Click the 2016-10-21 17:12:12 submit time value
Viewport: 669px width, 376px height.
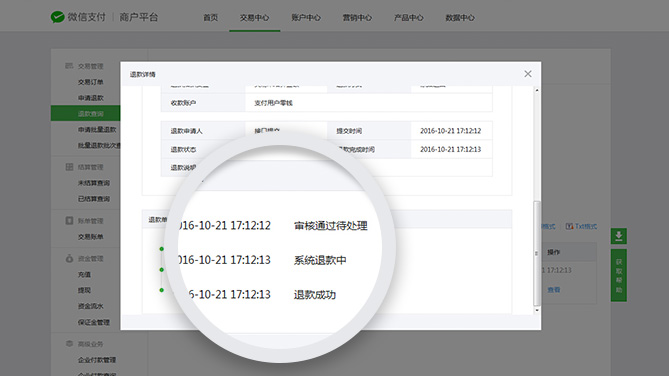[451, 131]
